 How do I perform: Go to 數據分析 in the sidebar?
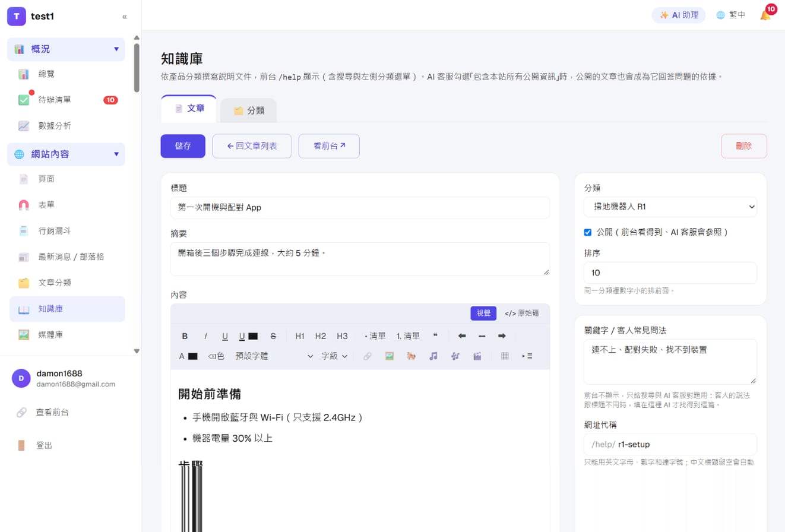pos(68,126)
